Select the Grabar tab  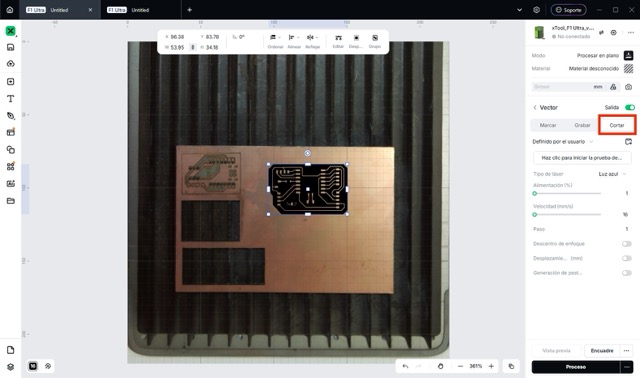point(582,125)
